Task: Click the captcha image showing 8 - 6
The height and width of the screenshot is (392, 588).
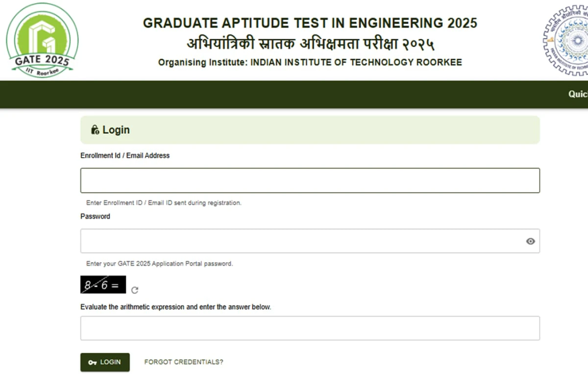Action: pyautogui.click(x=103, y=285)
